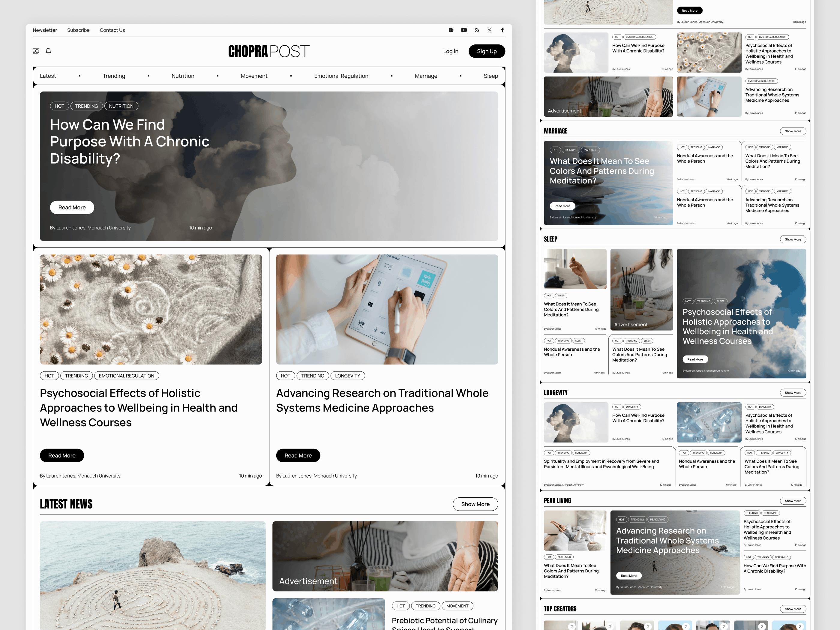
Task: Click the notification bell icon
Action: tap(48, 51)
